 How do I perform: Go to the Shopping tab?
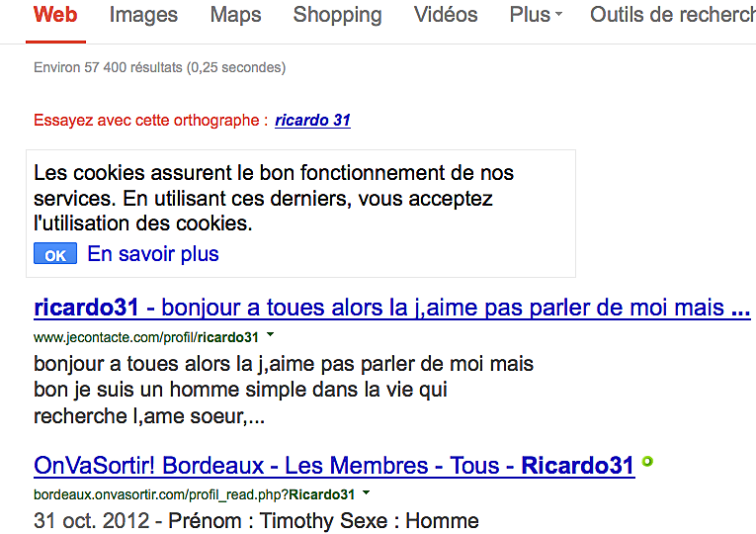pos(337,15)
